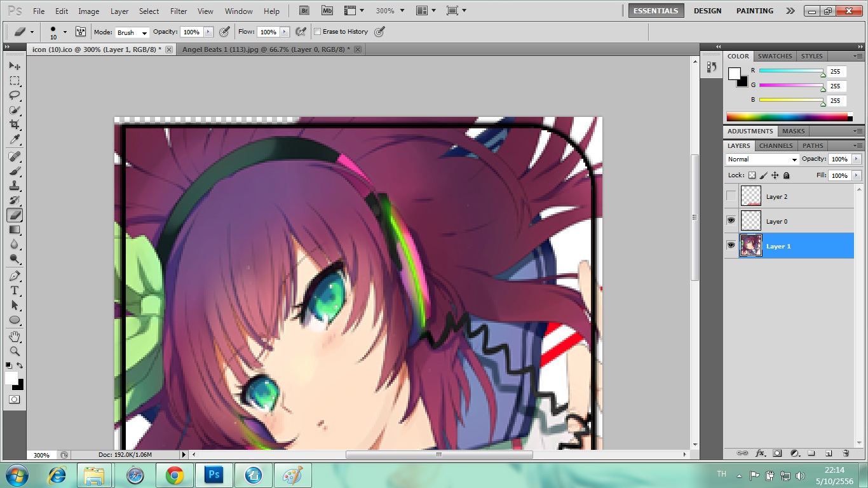Select the Eyedropper tool
Screen dimensions: 868x488
click(15, 139)
